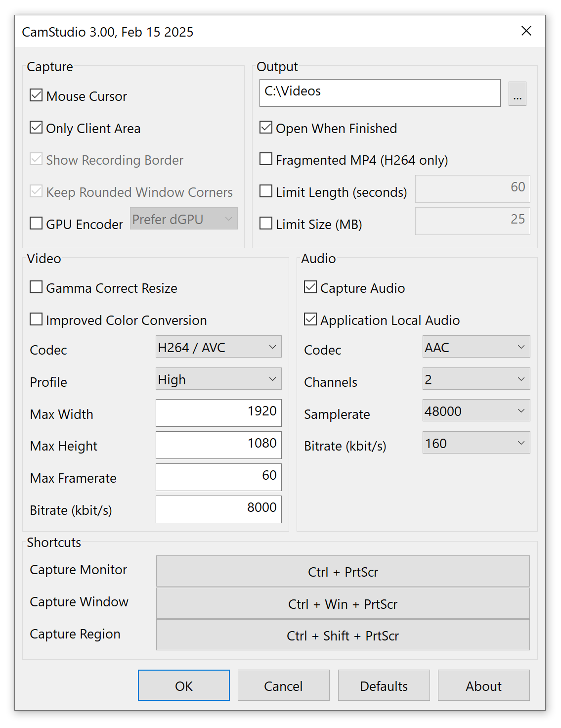Click the browse button next to output folder
Image resolution: width=561 pixels, height=728 pixels.
(x=517, y=94)
